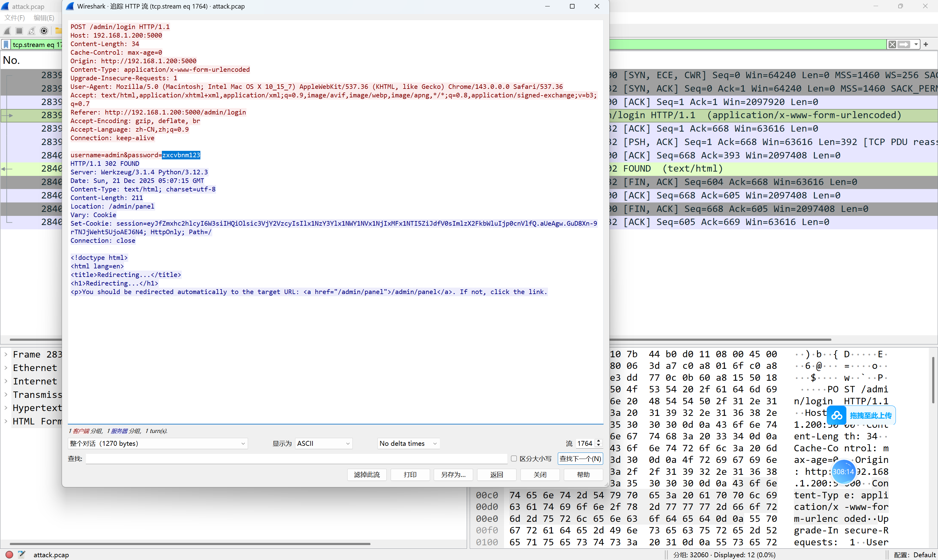Open the No delta times dropdown

(409, 443)
